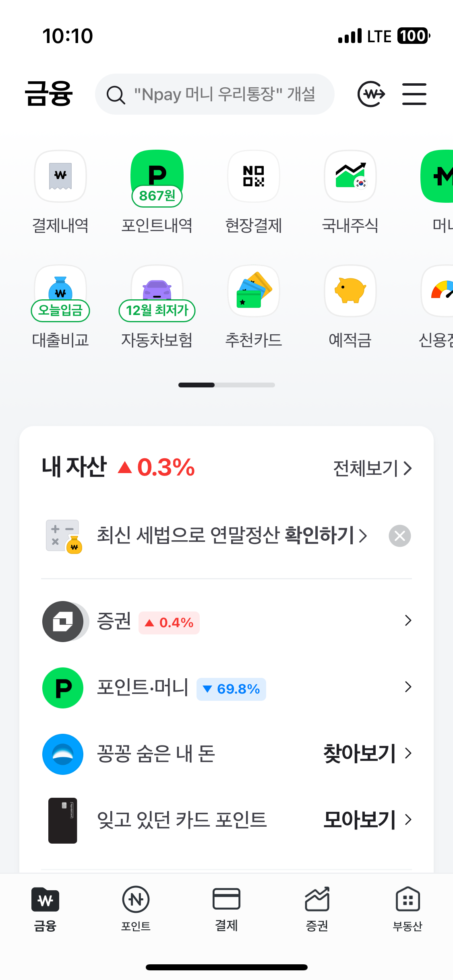
Task: Open the 국내주식 domestic stocks icon
Action: pos(350,176)
